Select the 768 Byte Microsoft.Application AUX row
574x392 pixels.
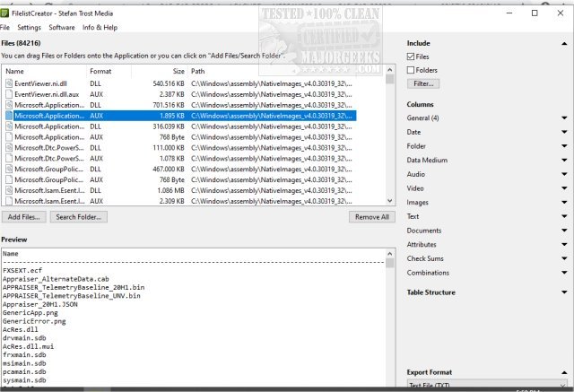coord(181,137)
